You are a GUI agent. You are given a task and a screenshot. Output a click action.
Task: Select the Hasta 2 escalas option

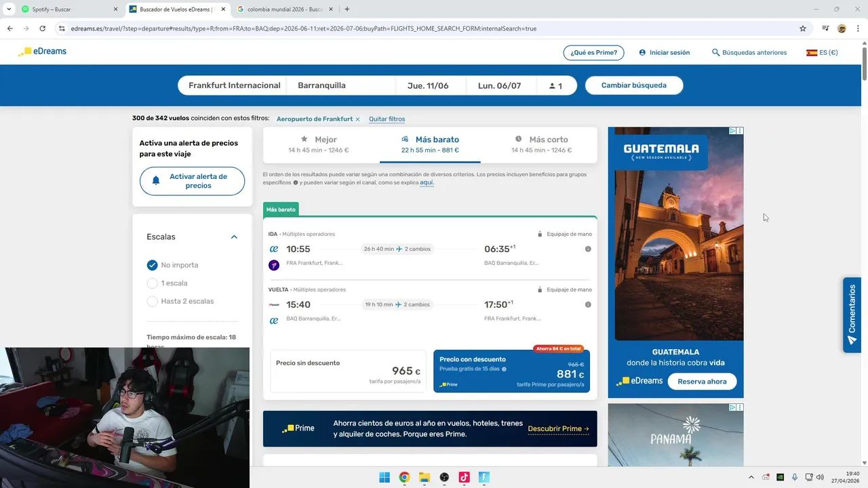[152, 301]
